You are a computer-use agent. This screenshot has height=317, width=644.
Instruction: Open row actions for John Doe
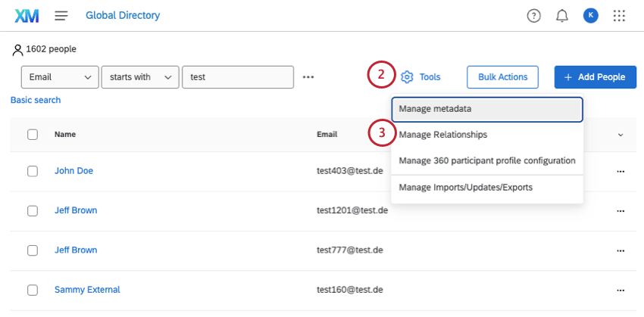(621, 171)
